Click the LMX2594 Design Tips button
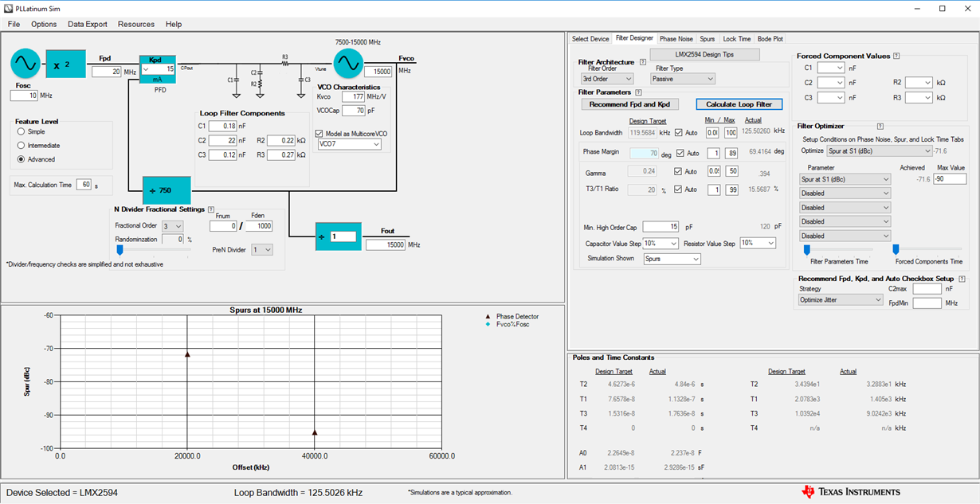The width and height of the screenshot is (980, 504). (705, 54)
